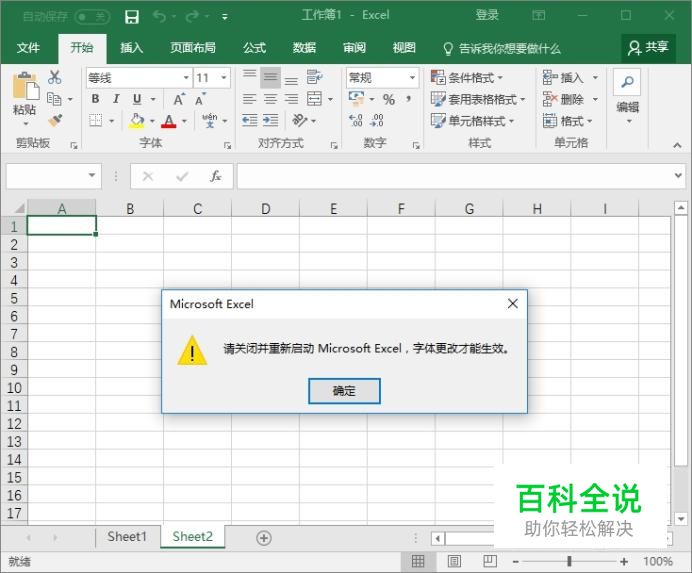Decrease font size with small A icon

[200, 99]
